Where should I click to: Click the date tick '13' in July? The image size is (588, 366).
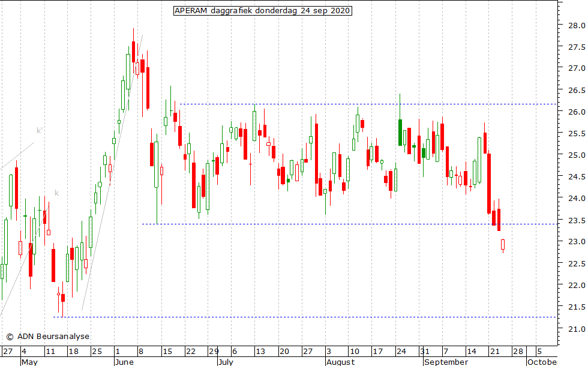point(260,352)
